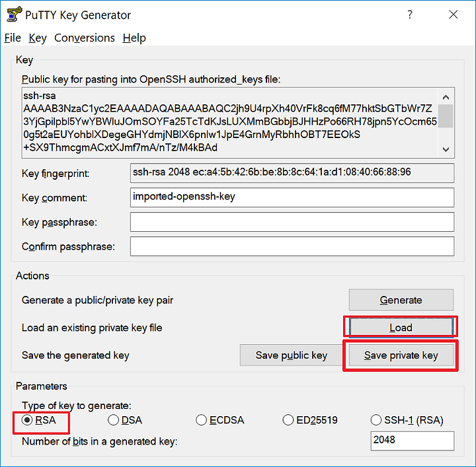Click the Key passphrase field
The image size is (476, 467).
[x=292, y=222]
